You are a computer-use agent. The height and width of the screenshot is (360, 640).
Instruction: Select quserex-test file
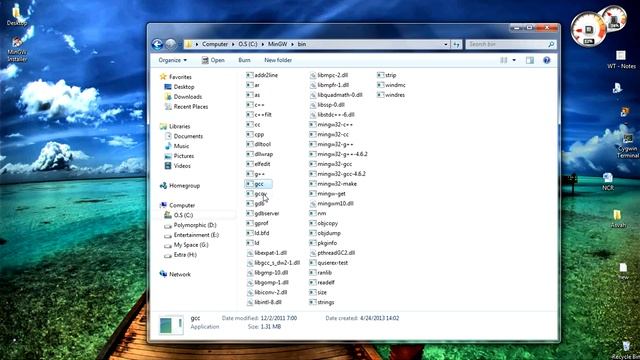tap(329, 262)
